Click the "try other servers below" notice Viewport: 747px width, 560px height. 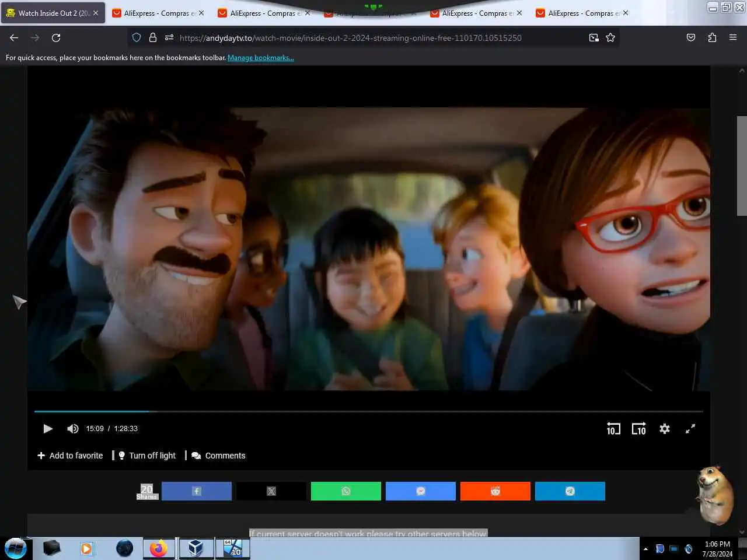tap(368, 533)
